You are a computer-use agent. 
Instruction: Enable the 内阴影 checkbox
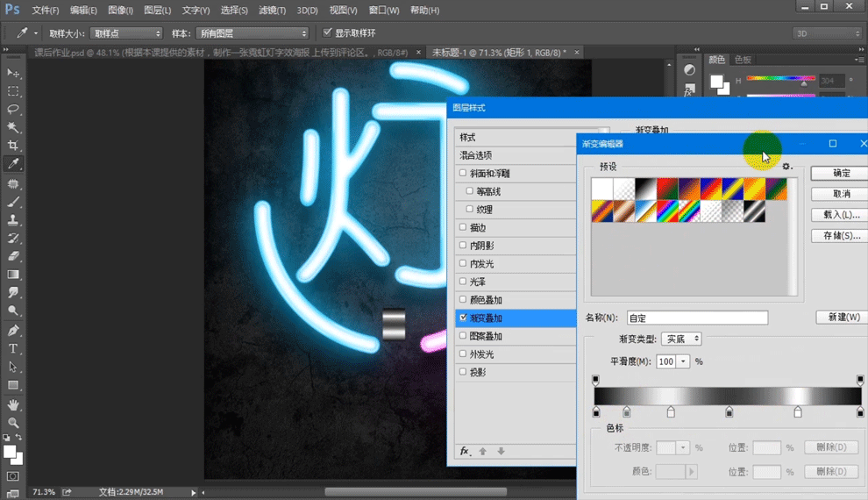click(x=463, y=245)
